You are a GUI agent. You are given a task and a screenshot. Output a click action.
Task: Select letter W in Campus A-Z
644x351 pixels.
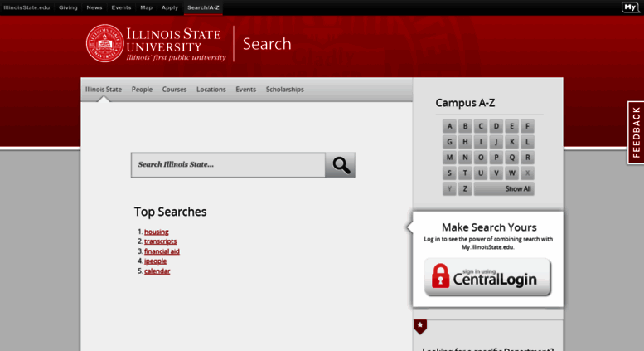(511, 173)
